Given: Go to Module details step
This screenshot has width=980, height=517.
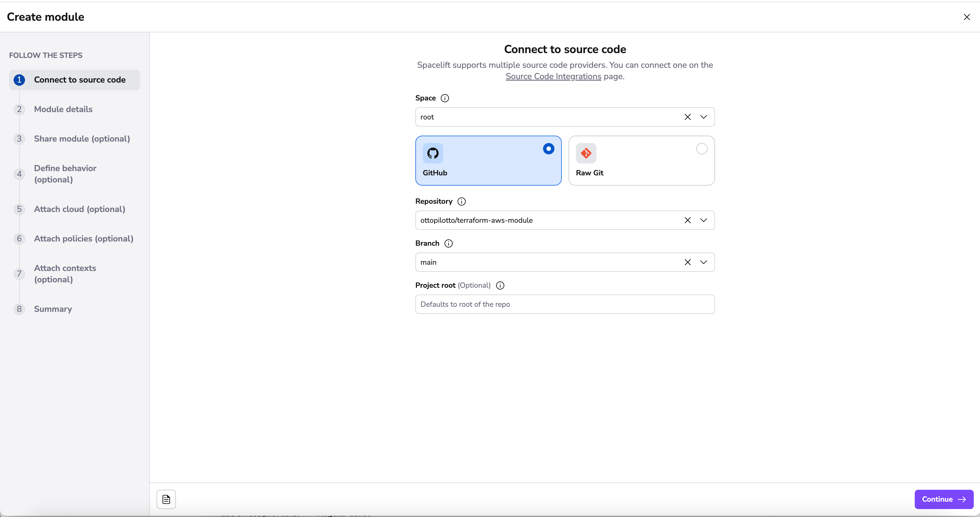Looking at the screenshot, I should 63,109.
